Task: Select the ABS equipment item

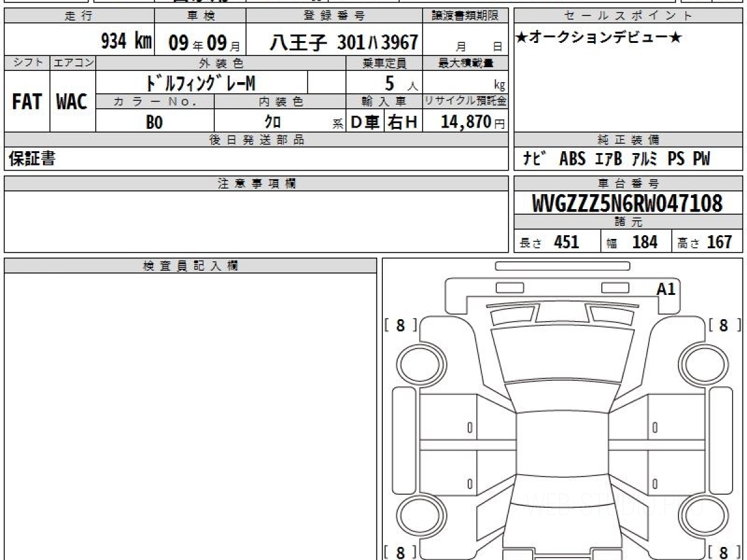Action: pos(573,159)
